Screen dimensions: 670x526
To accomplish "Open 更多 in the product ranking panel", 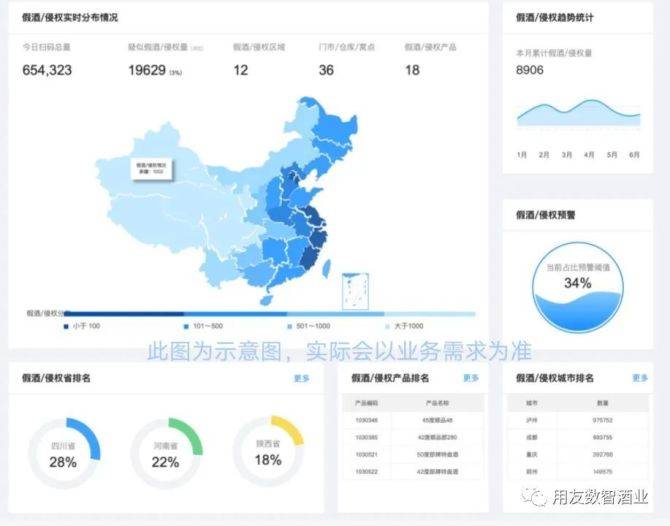I will pos(471,378).
